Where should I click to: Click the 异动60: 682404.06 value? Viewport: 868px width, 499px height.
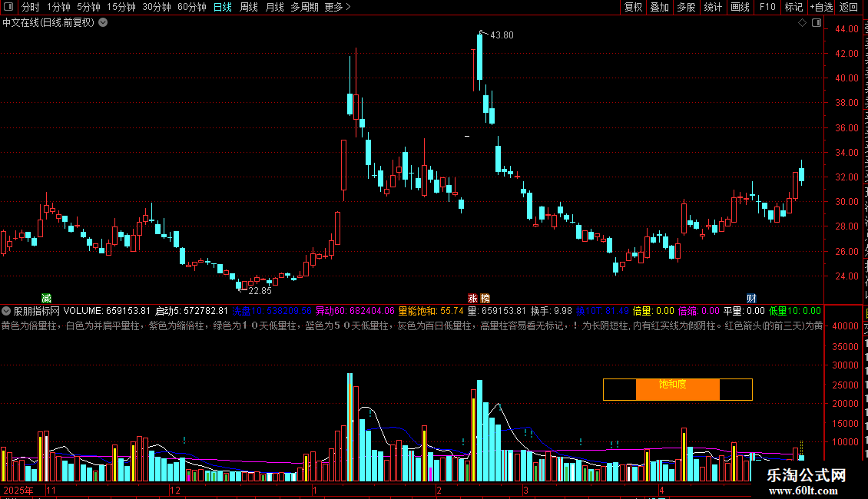[x=355, y=311]
